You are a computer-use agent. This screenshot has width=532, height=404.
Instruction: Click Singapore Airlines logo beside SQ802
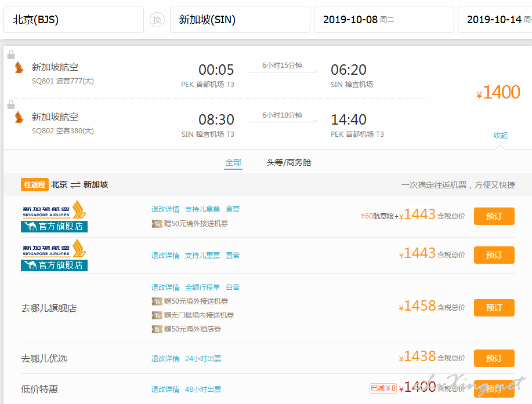19,117
